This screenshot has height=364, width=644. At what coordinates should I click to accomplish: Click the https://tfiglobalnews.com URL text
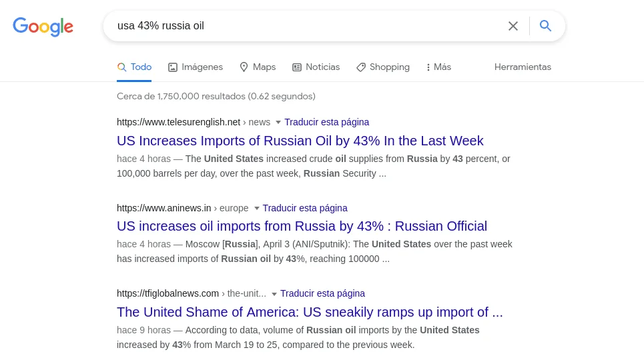click(168, 294)
